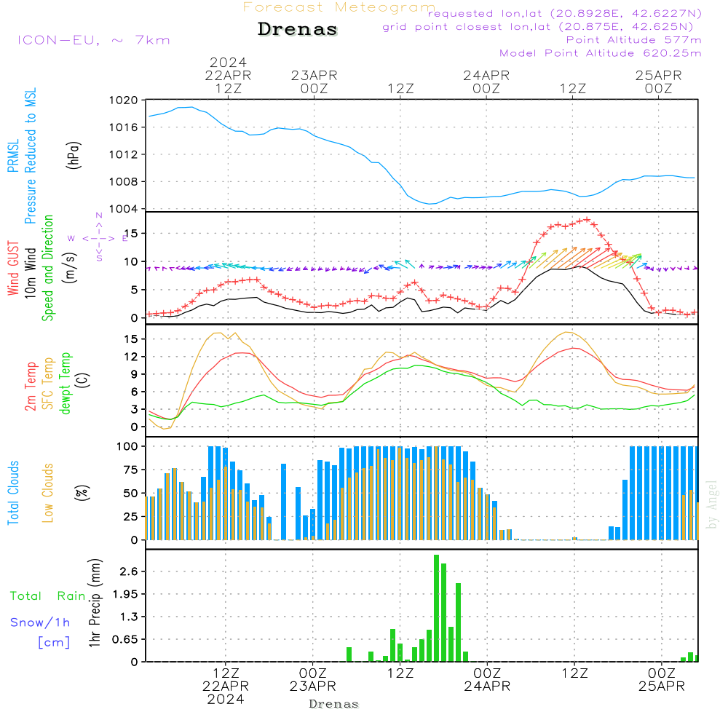Viewport: 728px width, 728px height.
Task: Click the Snow/1h legend label
Action: 40,622
